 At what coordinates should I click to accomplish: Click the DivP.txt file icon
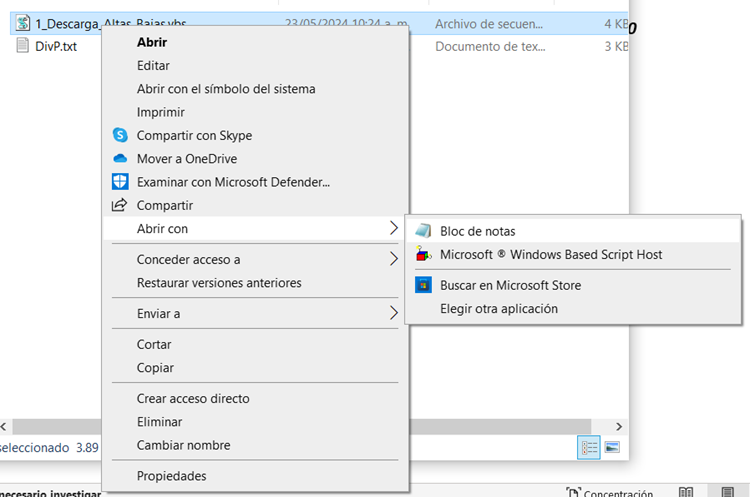tap(22, 46)
